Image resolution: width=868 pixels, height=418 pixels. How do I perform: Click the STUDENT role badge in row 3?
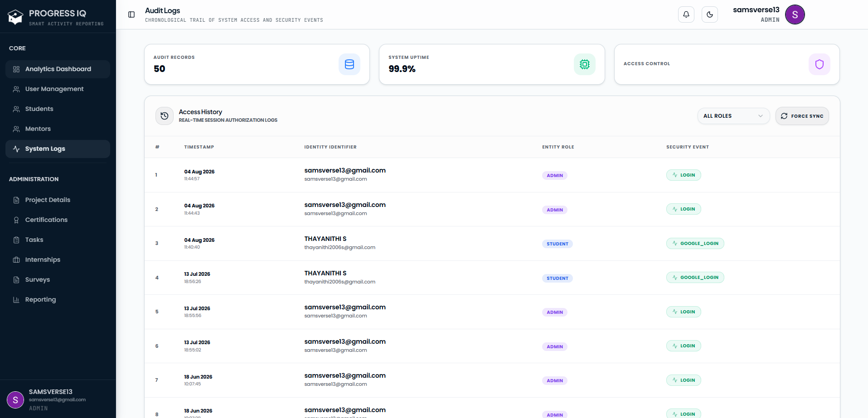tap(558, 244)
